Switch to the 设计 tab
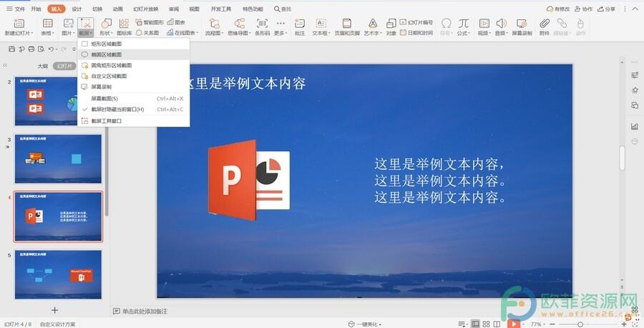This screenshot has height=328, width=644. [x=77, y=9]
